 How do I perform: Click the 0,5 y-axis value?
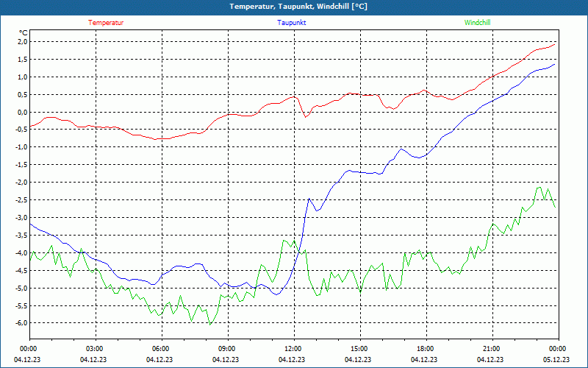(x=23, y=94)
